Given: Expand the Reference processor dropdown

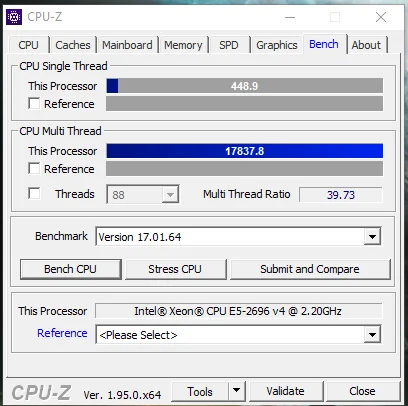Looking at the screenshot, I should pos(372,334).
